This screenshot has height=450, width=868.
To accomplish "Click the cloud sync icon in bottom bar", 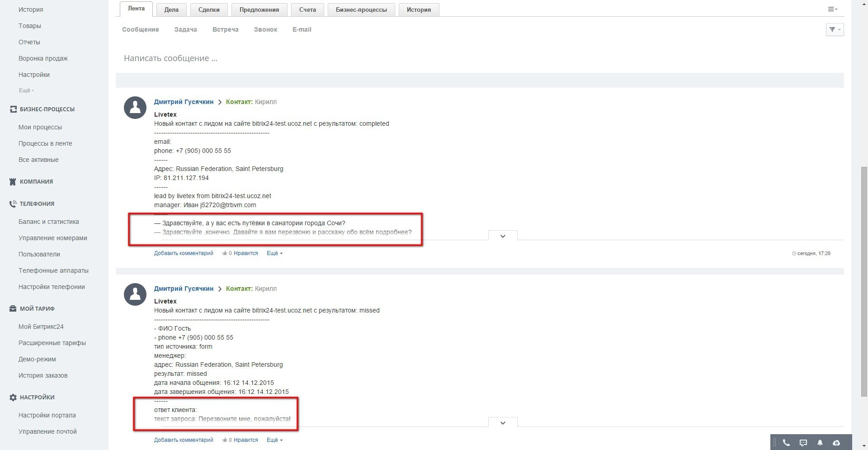I will pos(836,443).
